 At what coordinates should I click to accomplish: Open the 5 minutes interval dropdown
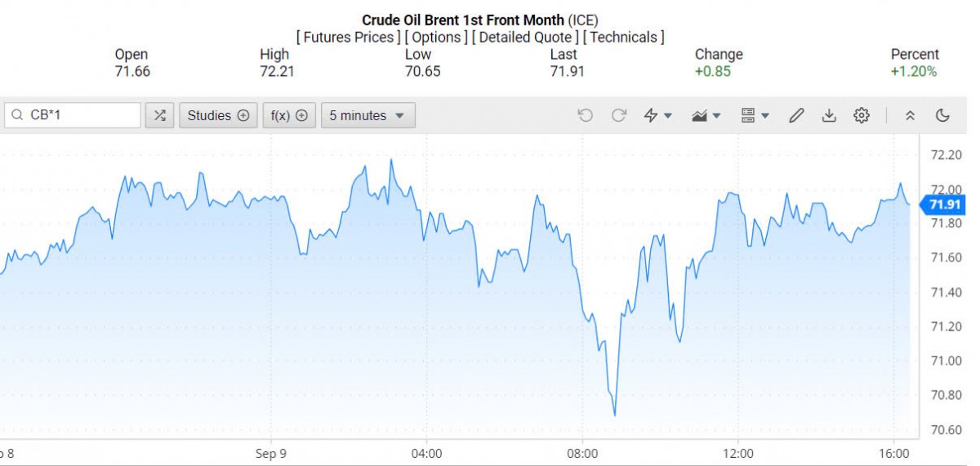tap(367, 115)
